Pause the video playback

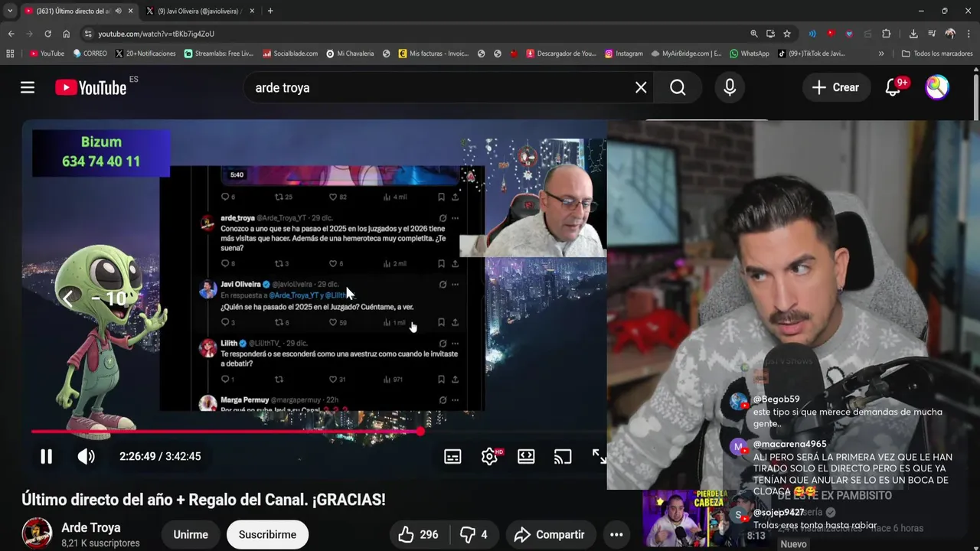coord(46,457)
